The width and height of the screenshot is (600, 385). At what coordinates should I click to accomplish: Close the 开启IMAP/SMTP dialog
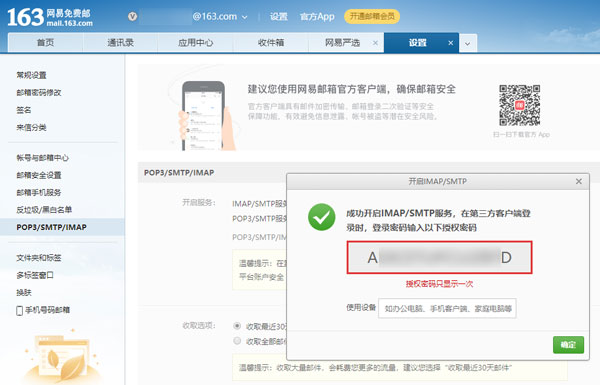point(579,181)
